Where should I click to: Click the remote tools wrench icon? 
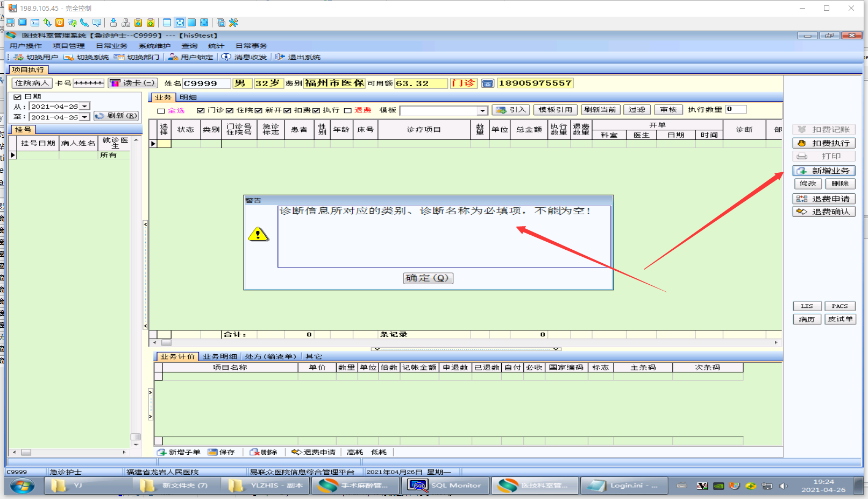click(233, 23)
